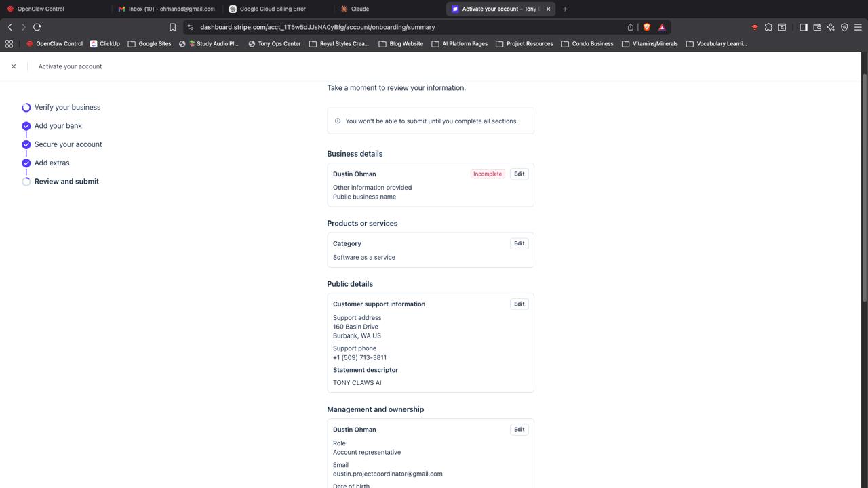Edit the Business details section
The height and width of the screenshot is (488, 868).
click(x=519, y=174)
